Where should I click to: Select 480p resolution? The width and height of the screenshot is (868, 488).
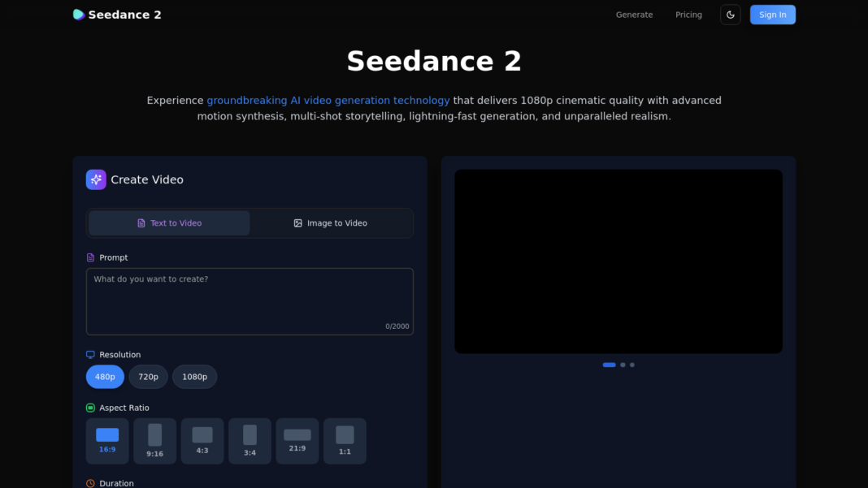point(105,377)
